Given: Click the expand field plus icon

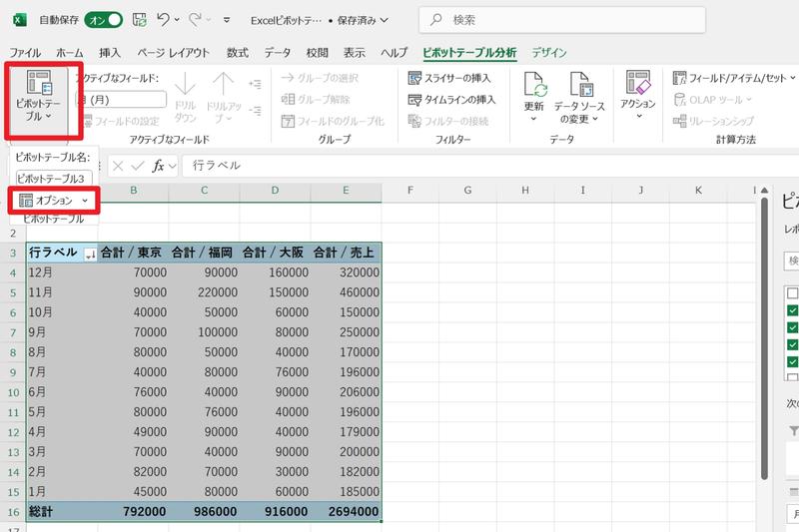Looking at the screenshot, I should pyautogui.click(x=255, y=84).
